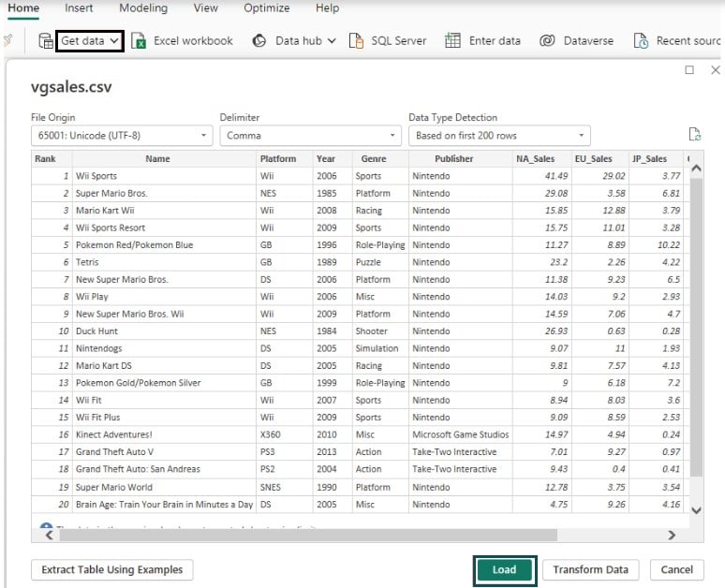Click the Get data database icon
The height and width of the screenshot is (588, 725).
46,41
